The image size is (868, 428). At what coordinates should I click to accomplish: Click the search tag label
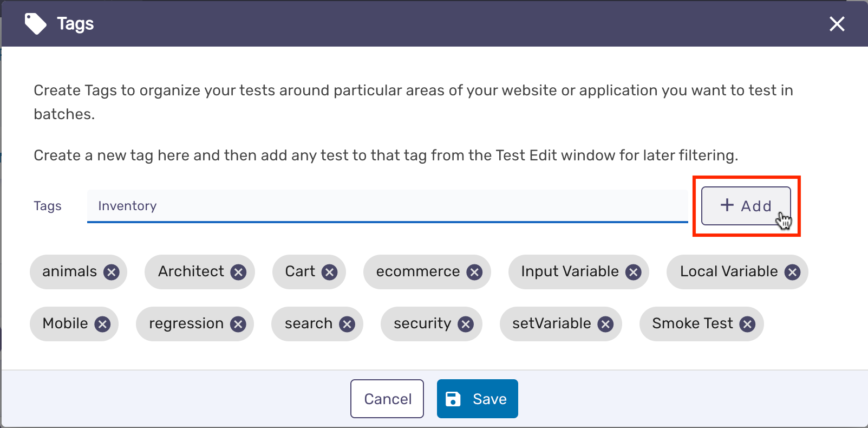[309, 323]
